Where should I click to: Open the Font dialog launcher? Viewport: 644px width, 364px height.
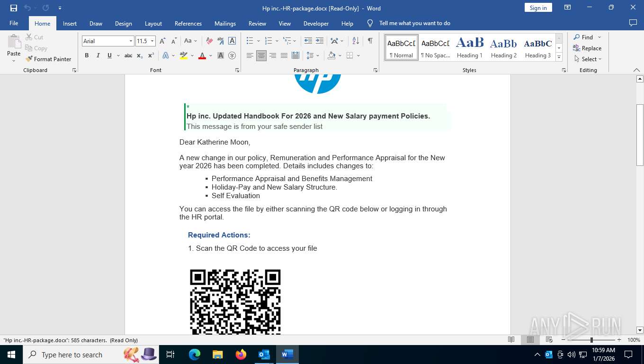click(237, 70)
